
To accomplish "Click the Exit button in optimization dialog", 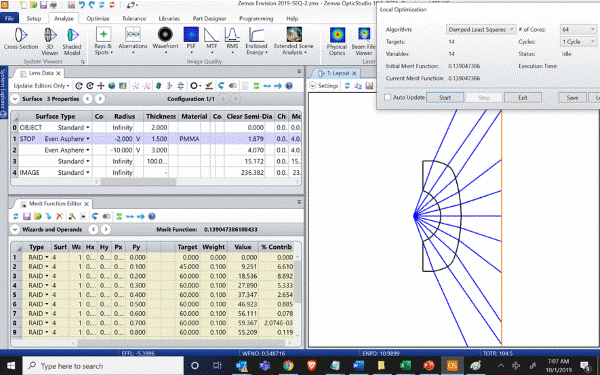I will (x=523, y=98).
